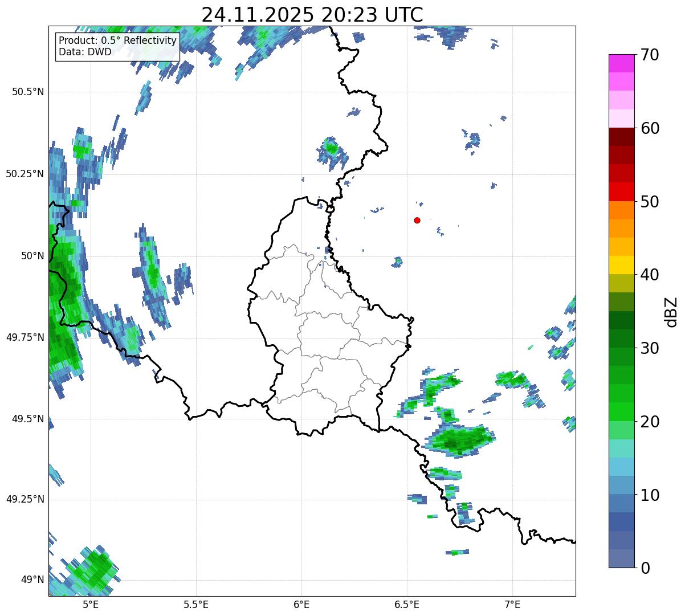Click the magenta swatch at top of colorbar

click(x=622, y=63)
